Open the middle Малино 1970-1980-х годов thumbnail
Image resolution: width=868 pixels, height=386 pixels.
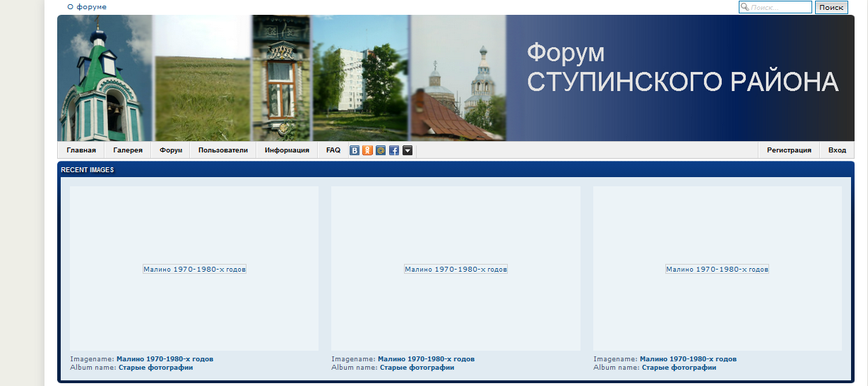pos(456,269)
